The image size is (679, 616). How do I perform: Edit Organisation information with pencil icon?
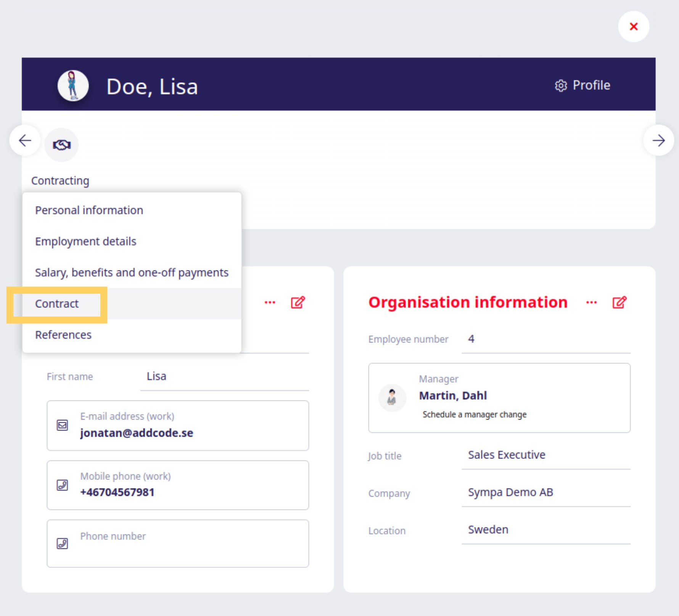click(x=619, y=302)
